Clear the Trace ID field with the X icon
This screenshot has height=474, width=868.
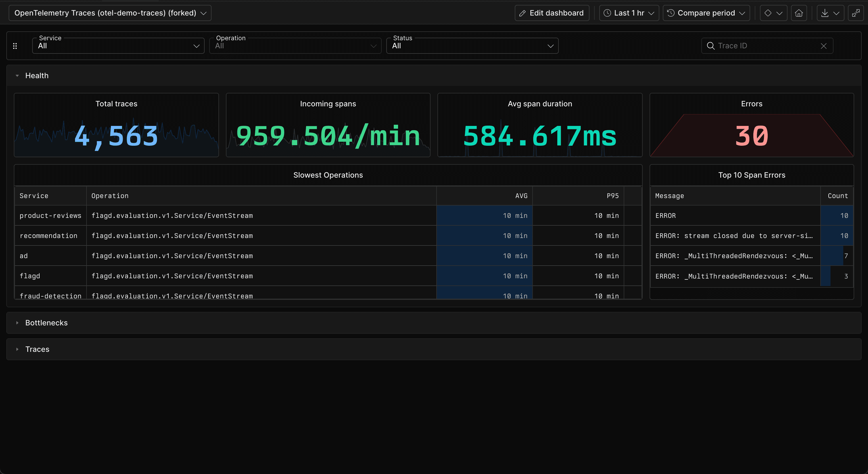point(823,46)
